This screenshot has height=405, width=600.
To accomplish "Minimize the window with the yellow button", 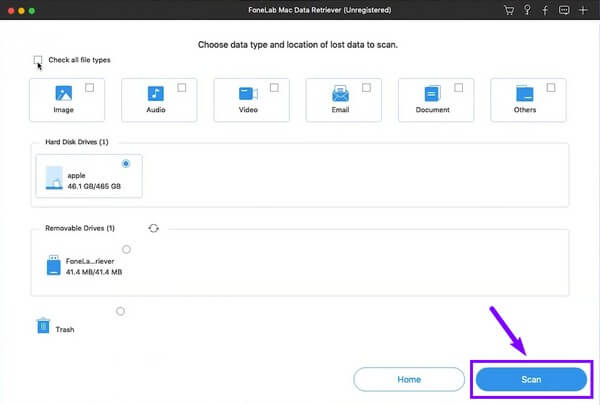I will 21,11.
